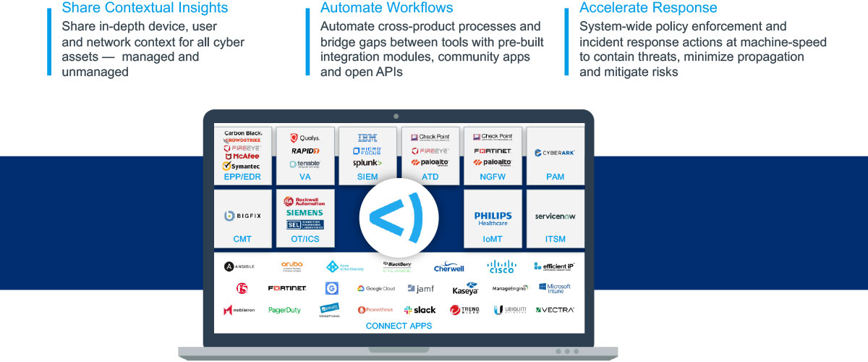Click the BlackBerry Cylance logo
This screenshot has height=362, width=868.
tap(397, 266)
